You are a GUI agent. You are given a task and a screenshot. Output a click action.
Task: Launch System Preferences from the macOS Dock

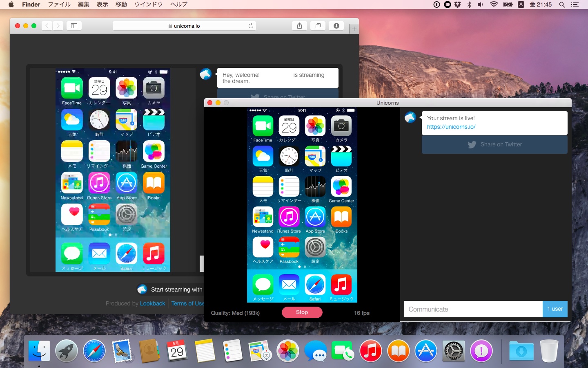(x=454, y=351)
